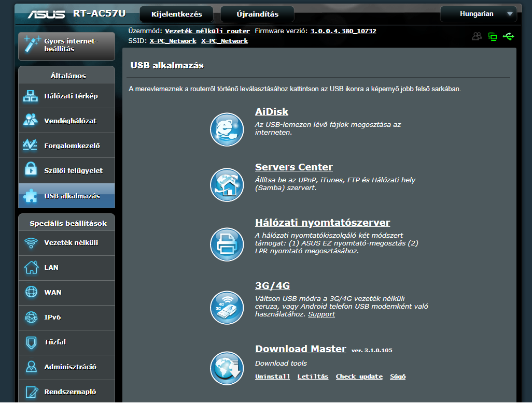The image size is (532, 405).
Task: Click the 3G/4G USB modem round icon
Action: 227,308
